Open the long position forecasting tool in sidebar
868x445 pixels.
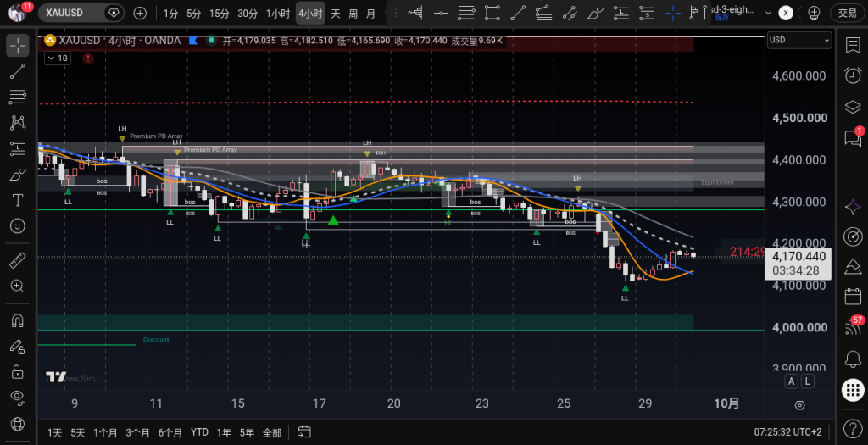click(18, 148)
